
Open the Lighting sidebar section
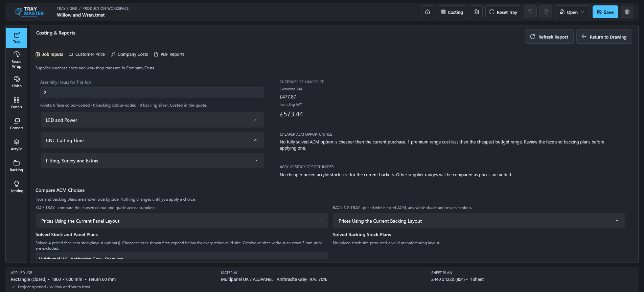(x=16, y=187)
